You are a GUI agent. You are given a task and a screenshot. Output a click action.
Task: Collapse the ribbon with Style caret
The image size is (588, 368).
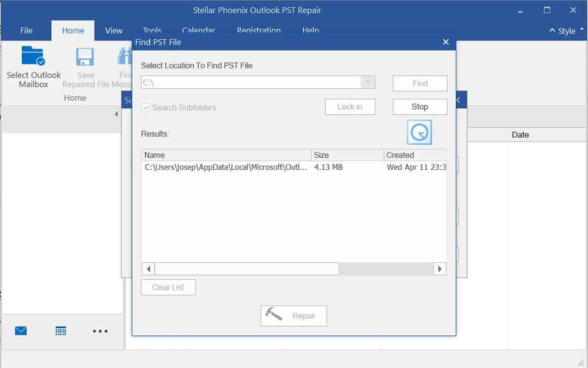pos(552,30)
